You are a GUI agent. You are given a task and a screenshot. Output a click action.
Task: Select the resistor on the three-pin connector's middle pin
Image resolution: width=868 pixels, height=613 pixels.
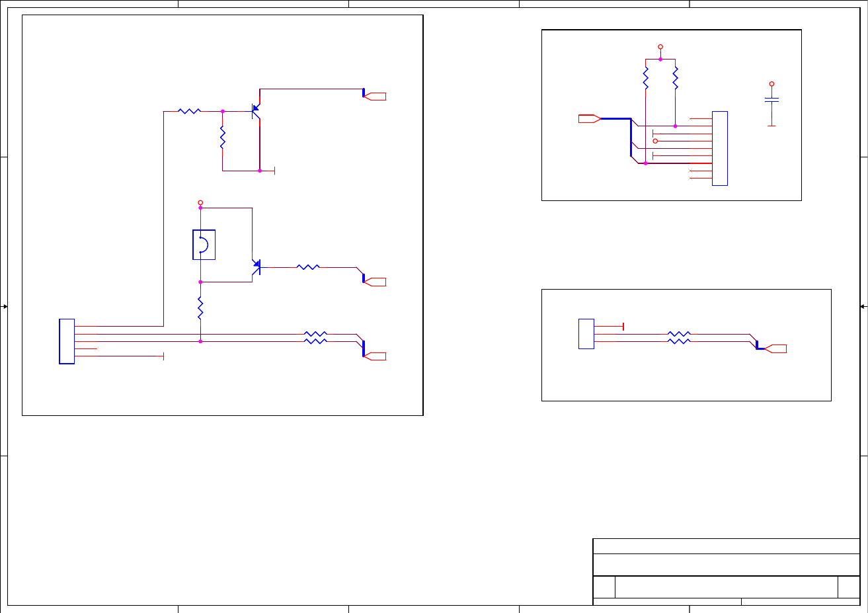coord(679,334)
